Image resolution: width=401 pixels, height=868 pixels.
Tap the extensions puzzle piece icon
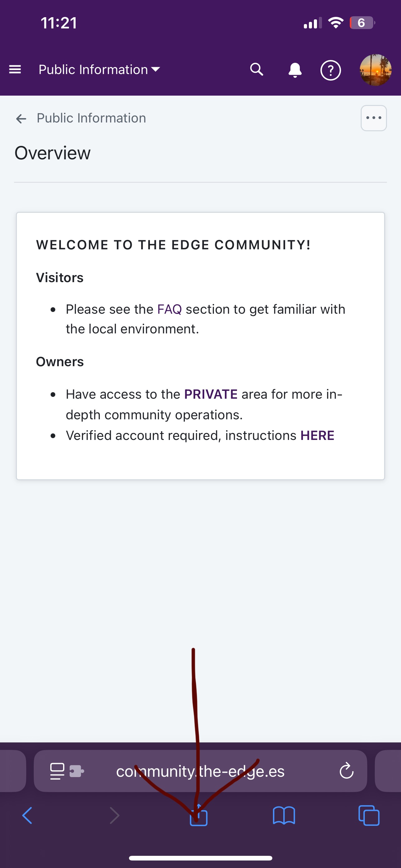(x=77, y=771)
